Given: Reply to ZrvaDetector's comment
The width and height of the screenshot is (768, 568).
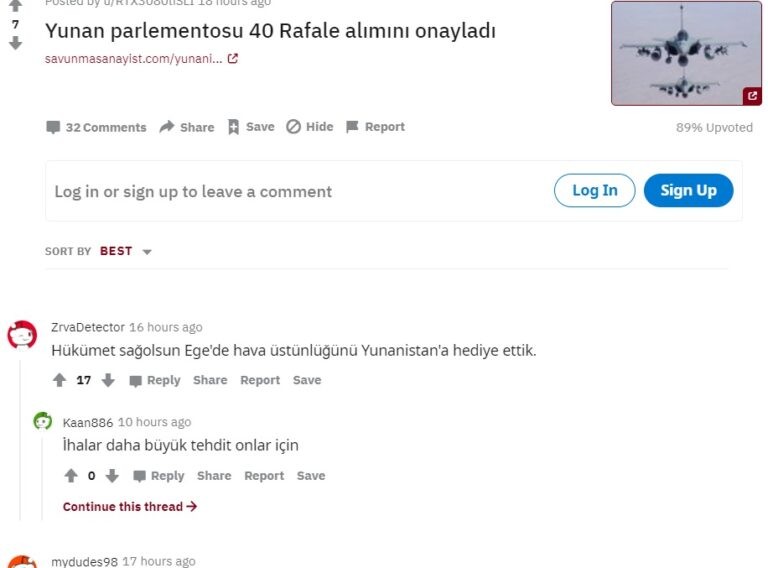Looking at the screenshot, I should [155, 380].
